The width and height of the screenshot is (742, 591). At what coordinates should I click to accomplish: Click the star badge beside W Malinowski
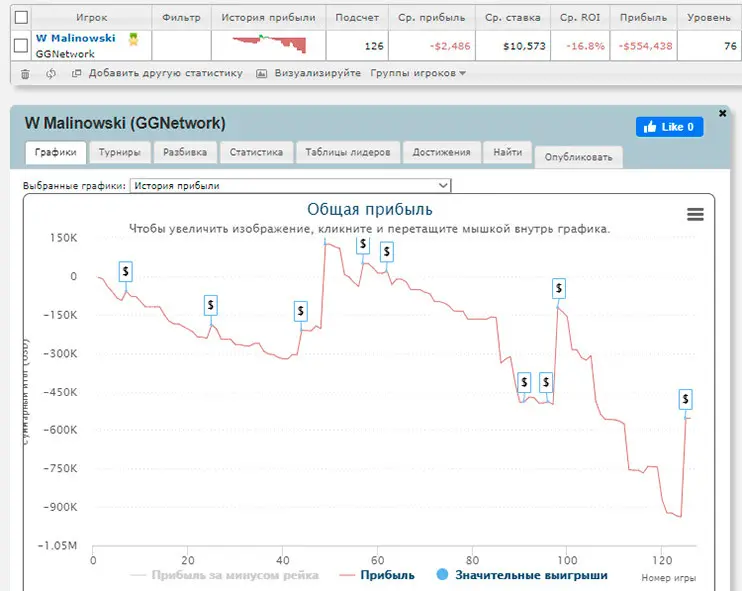point(133,39)
